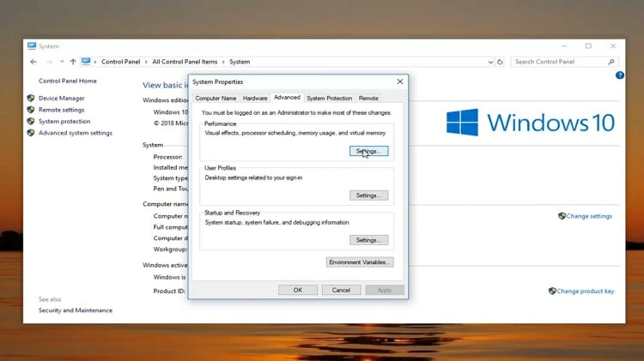This screenshot has width=644, height=361.
Task: Click Change product key link
Action: click(586, 291)
